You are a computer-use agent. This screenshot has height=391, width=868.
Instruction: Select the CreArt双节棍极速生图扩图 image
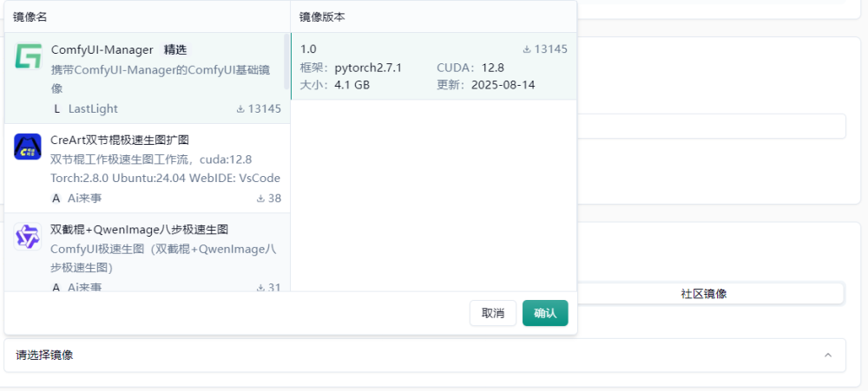(148, 168)
